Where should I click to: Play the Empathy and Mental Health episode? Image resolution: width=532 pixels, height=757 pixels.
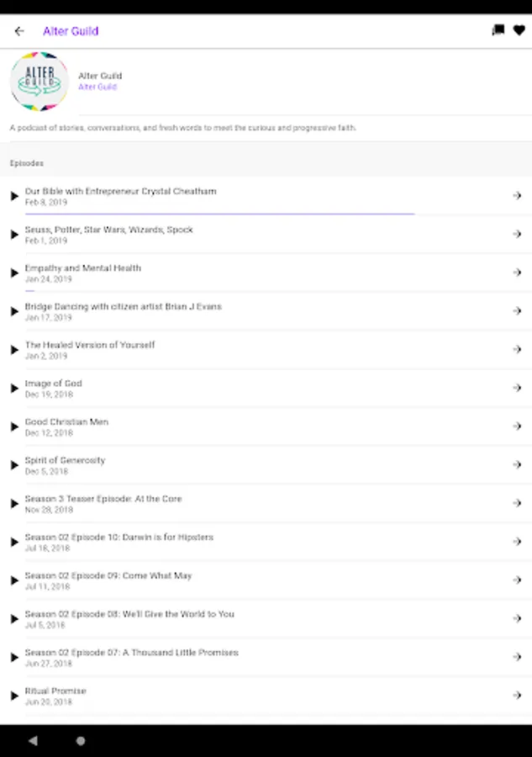tap(14, 273)
